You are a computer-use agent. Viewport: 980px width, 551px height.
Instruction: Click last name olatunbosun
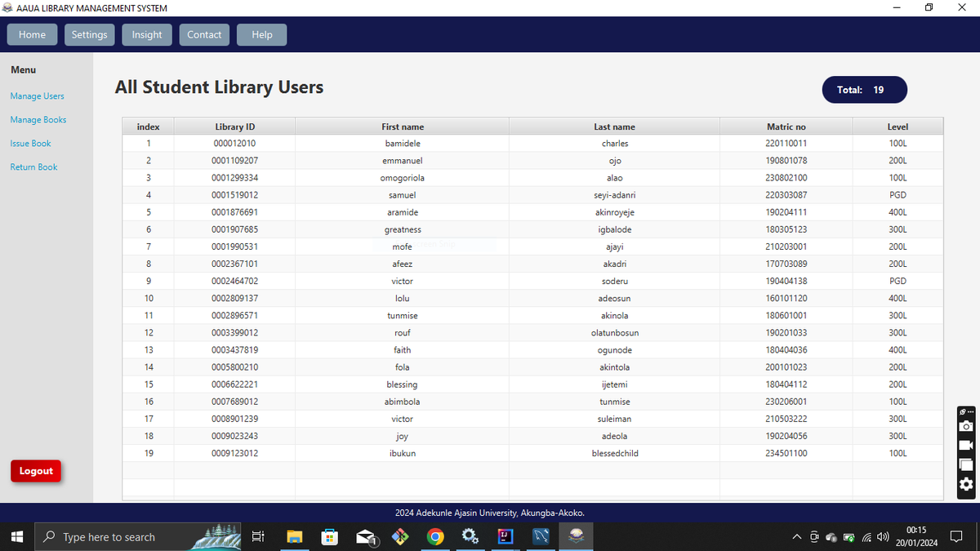pyautogui.click(x=614, y=333)
